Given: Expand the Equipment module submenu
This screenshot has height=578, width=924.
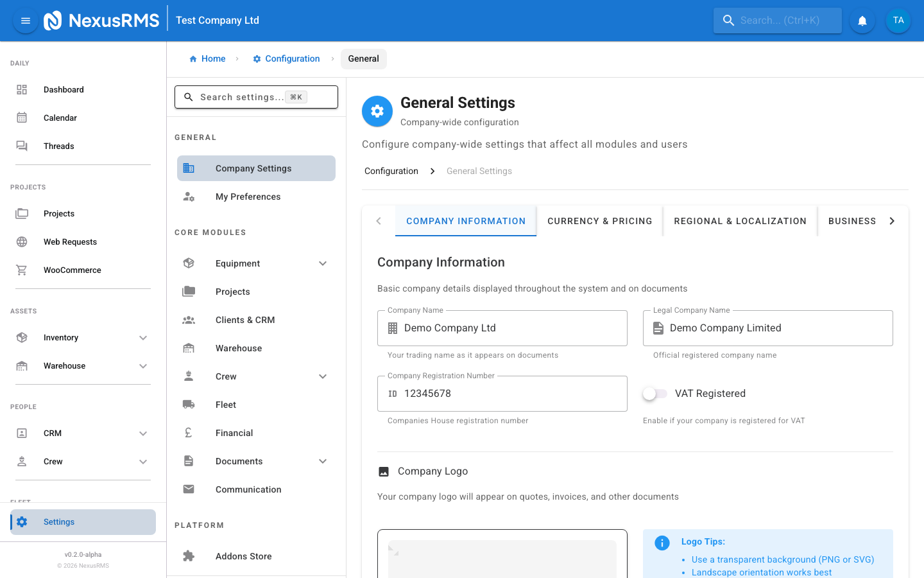Looking at the screenshot, I should 322,263.
